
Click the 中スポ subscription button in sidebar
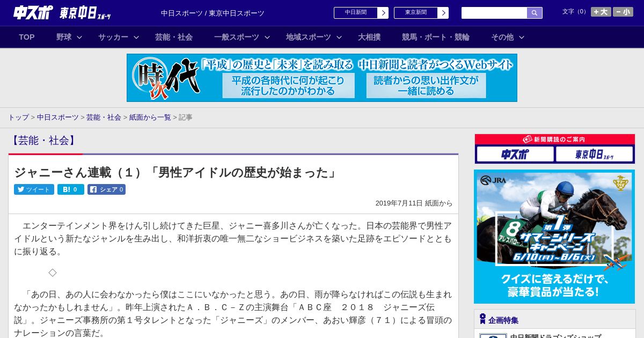515,155
